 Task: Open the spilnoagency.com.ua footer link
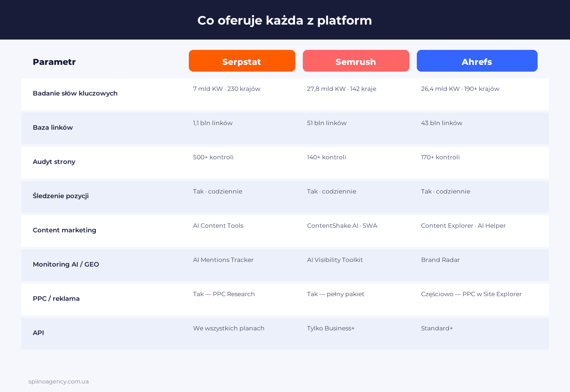[x=59, y=382]
